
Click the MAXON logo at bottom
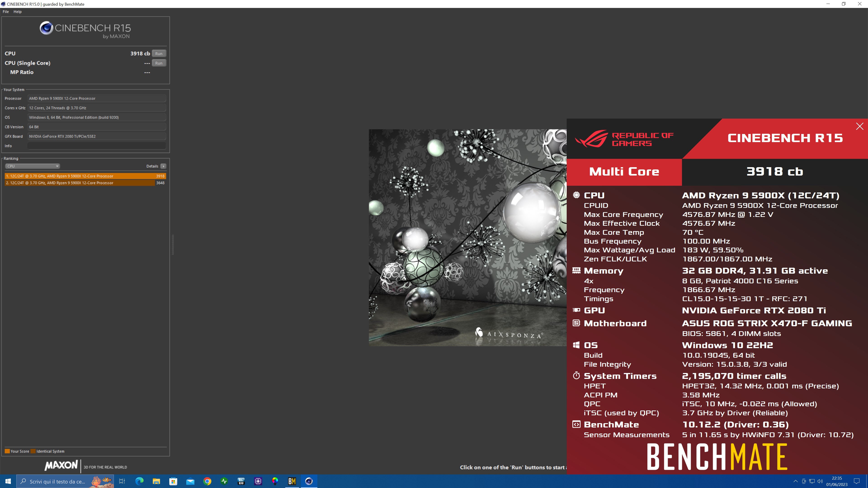tap(61, 465)
